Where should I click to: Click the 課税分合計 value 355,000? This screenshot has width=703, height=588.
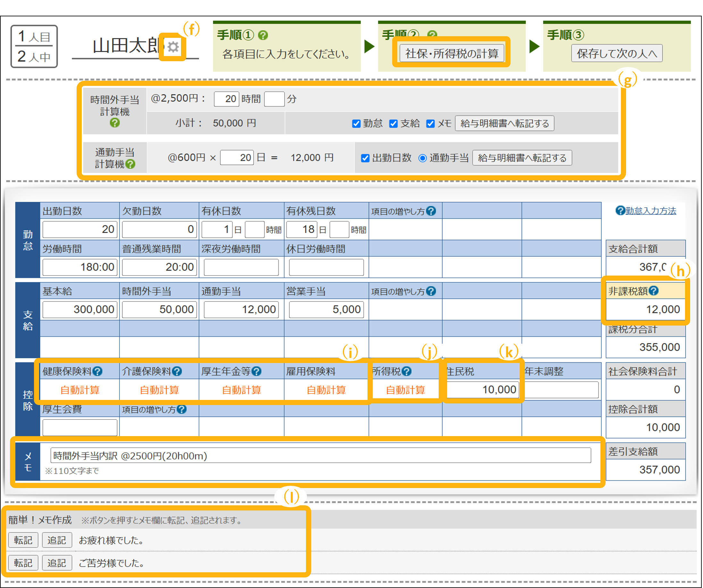point(659,347)
